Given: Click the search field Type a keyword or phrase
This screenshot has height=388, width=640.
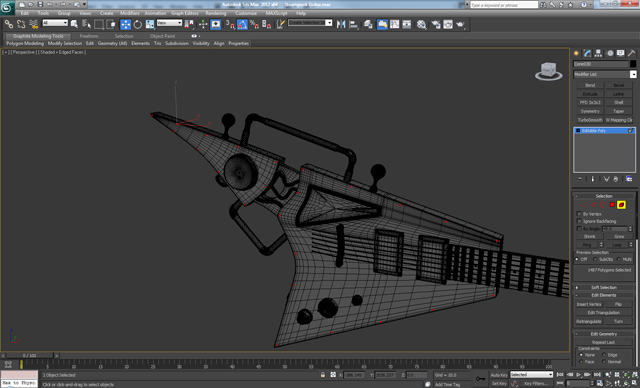Looking at the screenshot, I should tap(504, 5).
